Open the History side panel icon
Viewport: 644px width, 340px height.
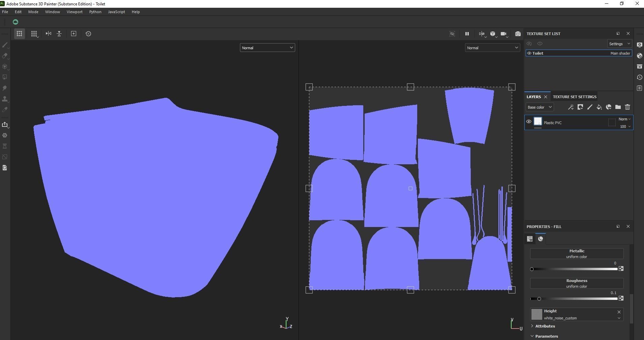[x=639, y=77]
